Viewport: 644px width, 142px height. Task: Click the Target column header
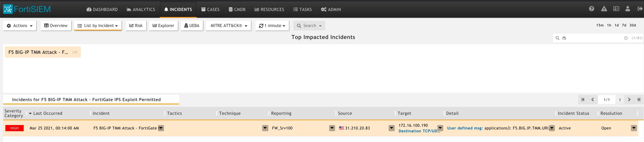point(404,113)
